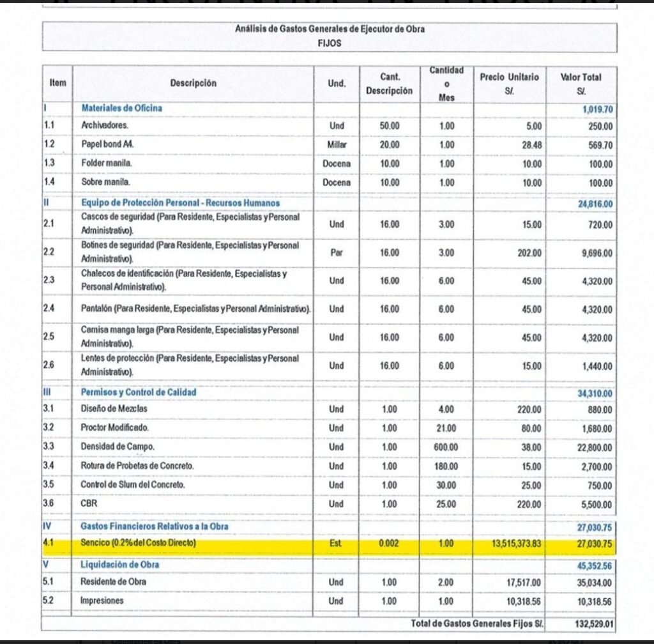
Task: Select the Diseño de Mezclas description cell
Action: (114, 409)
